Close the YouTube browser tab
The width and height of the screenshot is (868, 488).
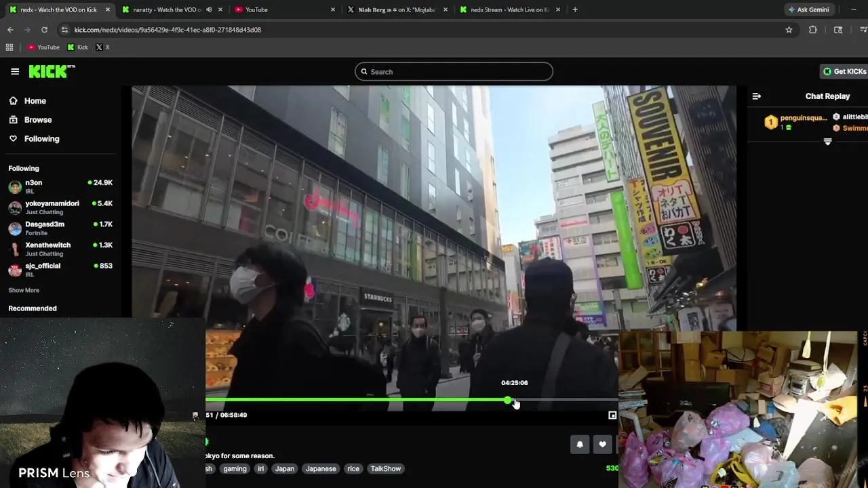pyautogui.click(x=333, y=9)
